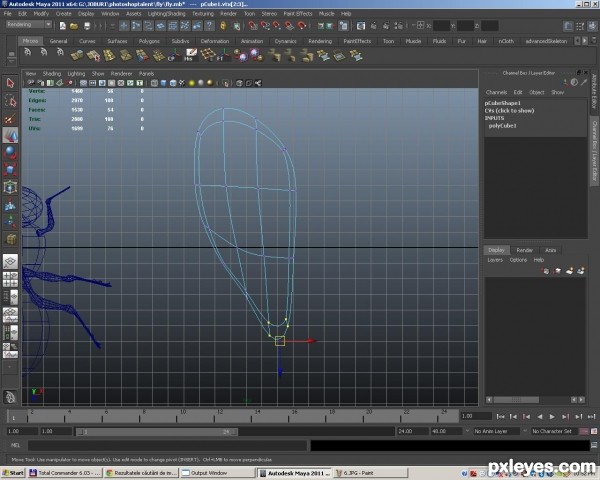Click the CP center pivot shelf button

173,56
